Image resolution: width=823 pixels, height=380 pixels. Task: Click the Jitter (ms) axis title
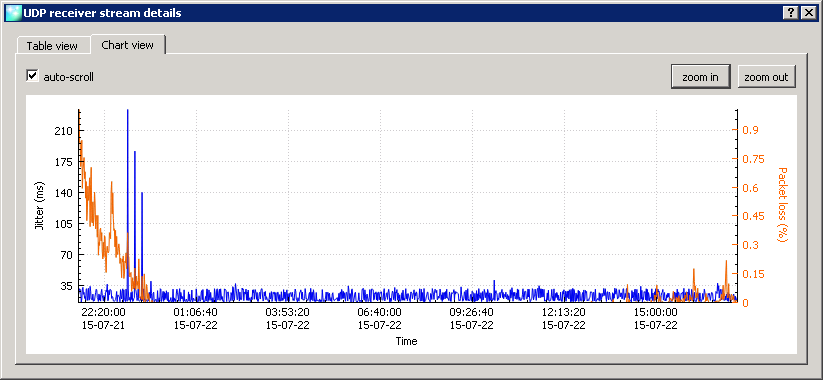pos(39,206)
